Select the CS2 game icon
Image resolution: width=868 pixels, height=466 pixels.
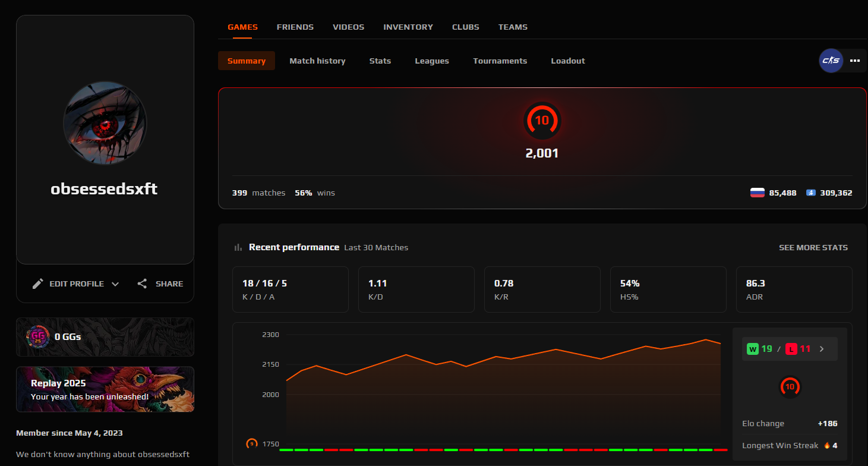click(831, 60)
